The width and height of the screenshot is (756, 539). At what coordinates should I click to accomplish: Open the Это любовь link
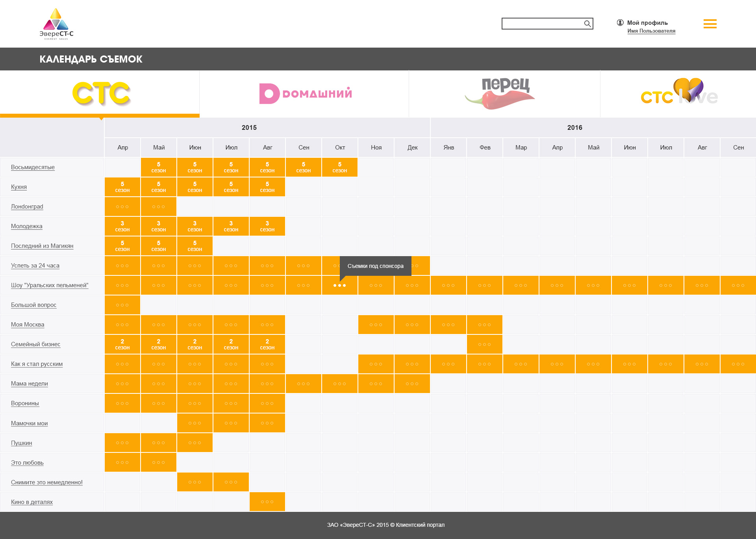(27, 463)
